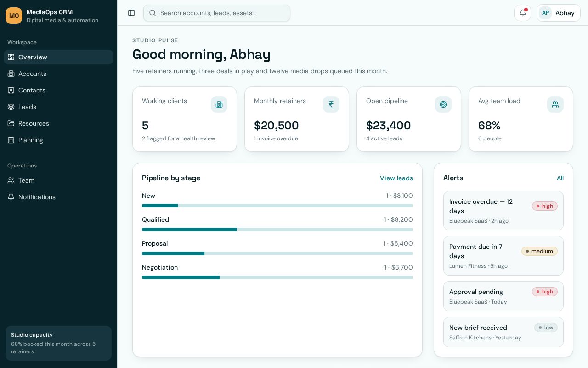Click the Planning calendar icon in sidebar
This screenshot has height=368, width=588.
11,140
